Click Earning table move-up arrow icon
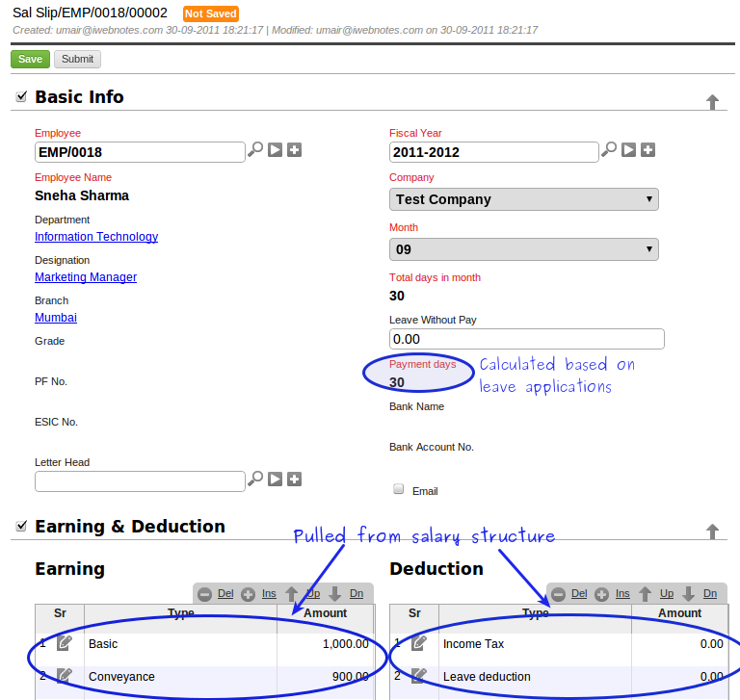 tap(292, 594)
